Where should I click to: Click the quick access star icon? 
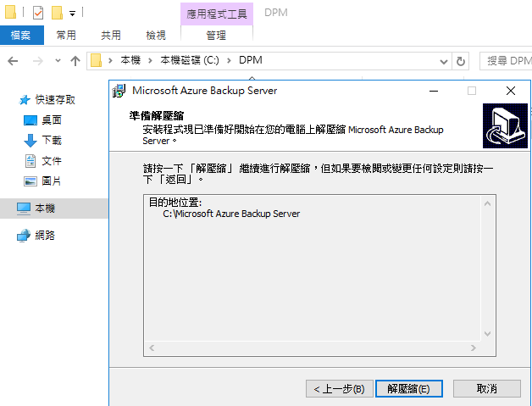24,100
